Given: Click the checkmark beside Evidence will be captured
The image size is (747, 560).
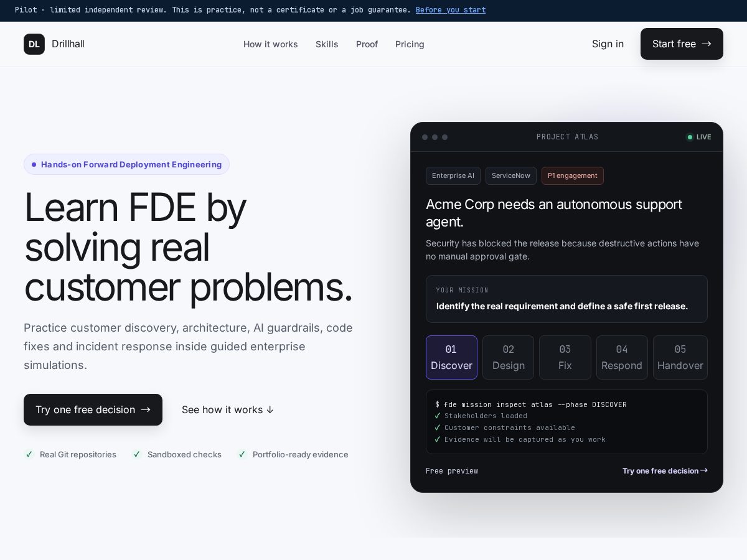Looking at the screenshot, I should [438, 439].
